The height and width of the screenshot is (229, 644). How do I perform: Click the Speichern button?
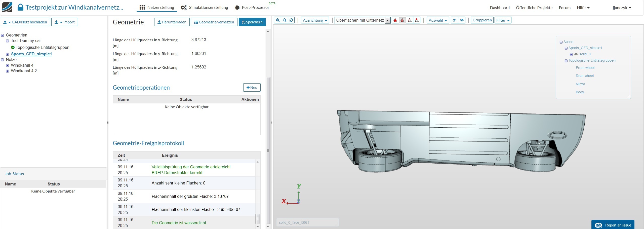click(252, 22)
